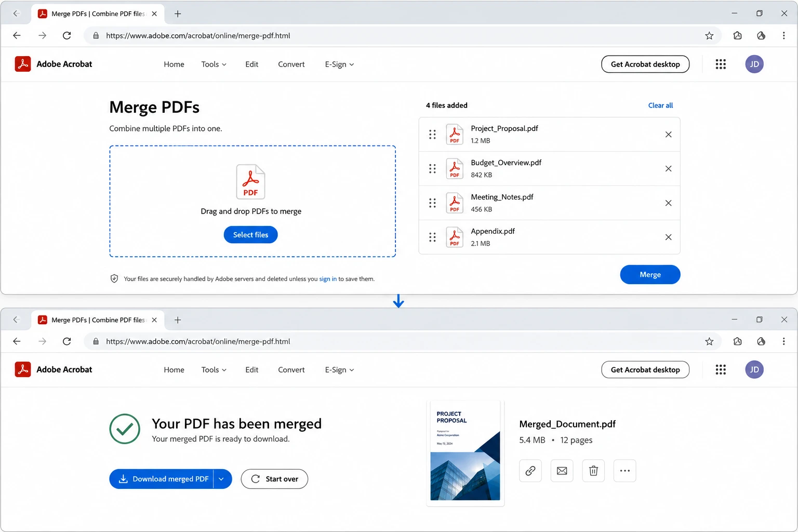
Task: Bookmark page with star in upper window
Action: pos(709,36)
